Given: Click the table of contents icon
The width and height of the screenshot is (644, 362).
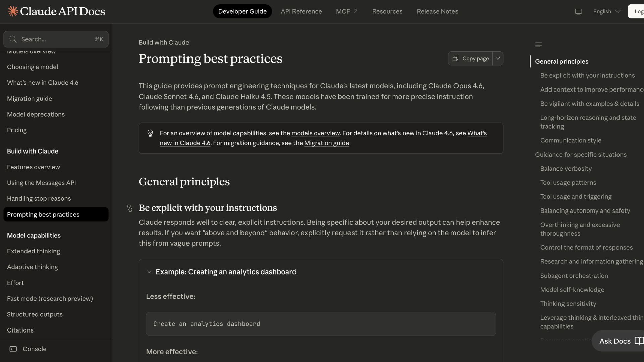Looking at the screenshot, I should point(538,45).
